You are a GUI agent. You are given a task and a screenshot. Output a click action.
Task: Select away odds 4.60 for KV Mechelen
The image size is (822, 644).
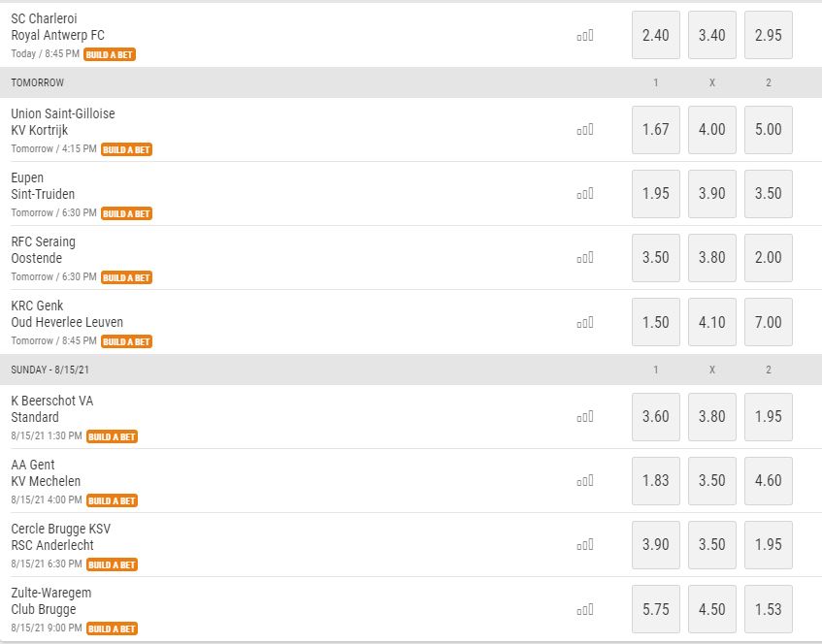[769, 481]
